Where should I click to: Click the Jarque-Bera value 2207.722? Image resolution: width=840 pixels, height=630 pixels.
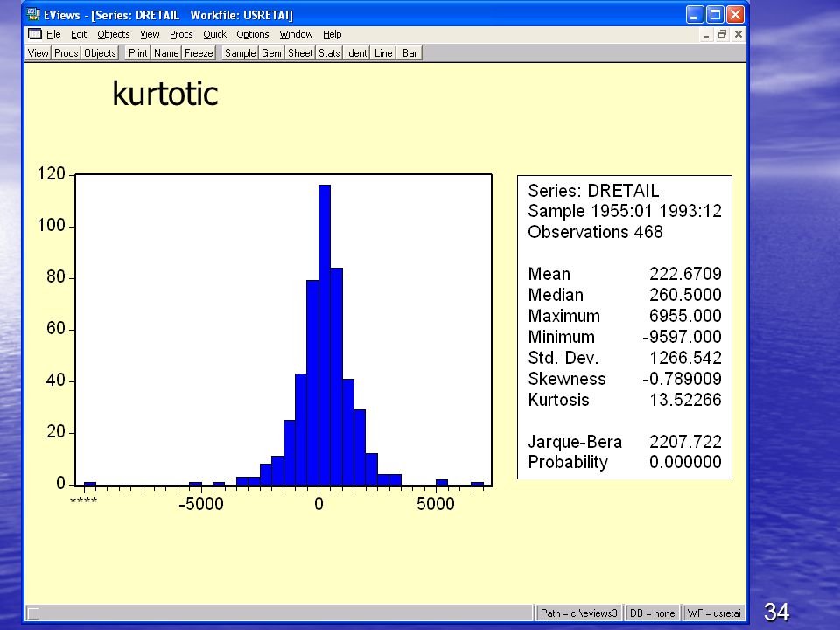(685, 442)
